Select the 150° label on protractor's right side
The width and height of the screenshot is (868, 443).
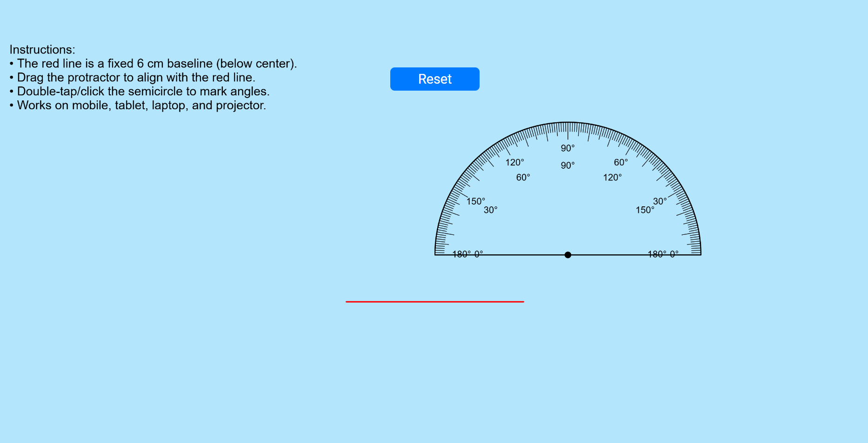[x=645, y=210]
